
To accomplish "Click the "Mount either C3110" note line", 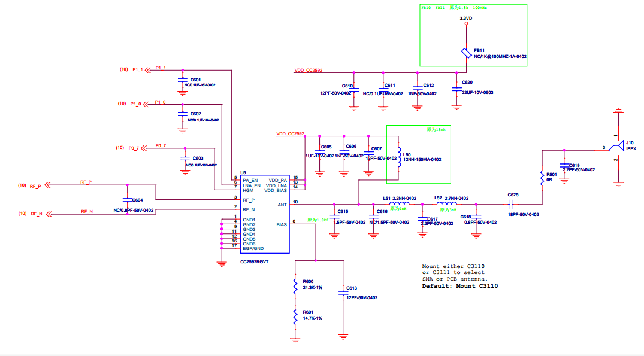I will (x=453, y=267).
